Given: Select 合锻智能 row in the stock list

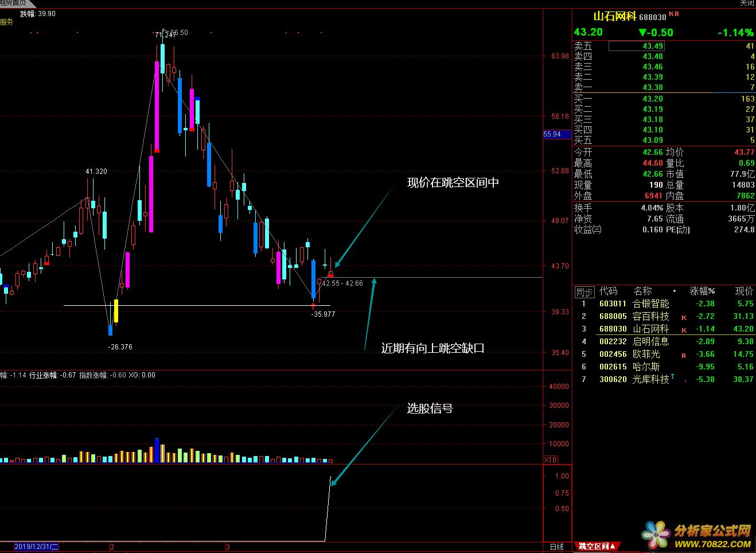Looking at the screenshot, I should tap(650, 303).
